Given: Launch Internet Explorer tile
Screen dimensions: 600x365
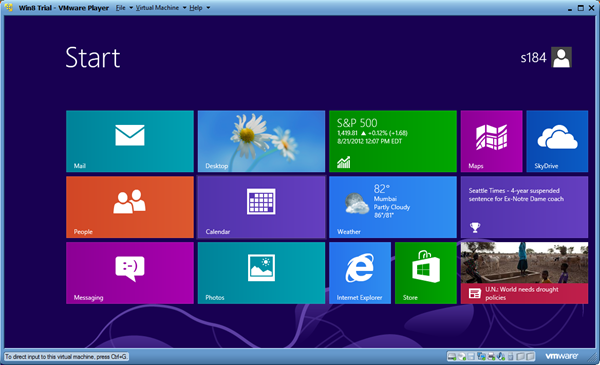Looking at the screenshot, I should tap(360, 273).
